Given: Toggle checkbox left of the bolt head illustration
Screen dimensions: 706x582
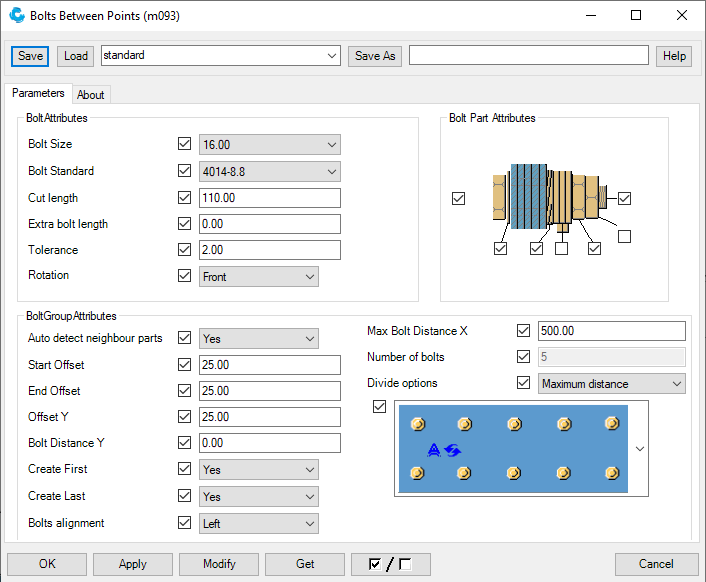Looking at the screenshot, I should (458, 198).
